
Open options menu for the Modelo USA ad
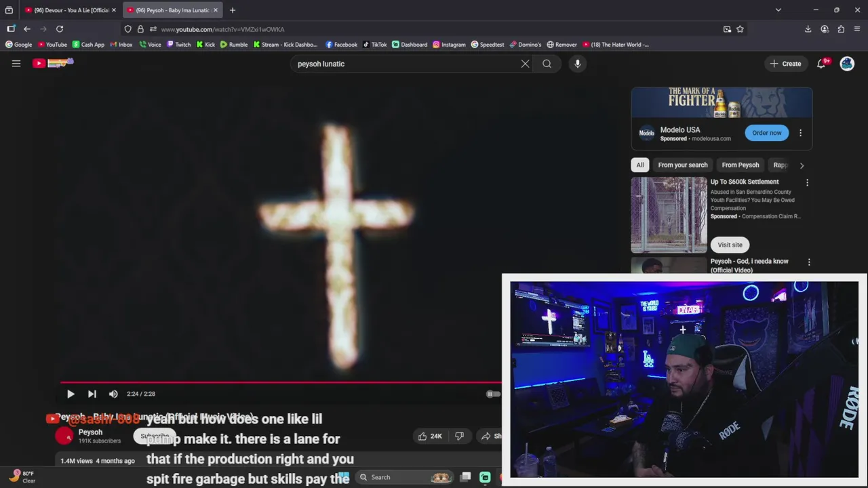800,133
